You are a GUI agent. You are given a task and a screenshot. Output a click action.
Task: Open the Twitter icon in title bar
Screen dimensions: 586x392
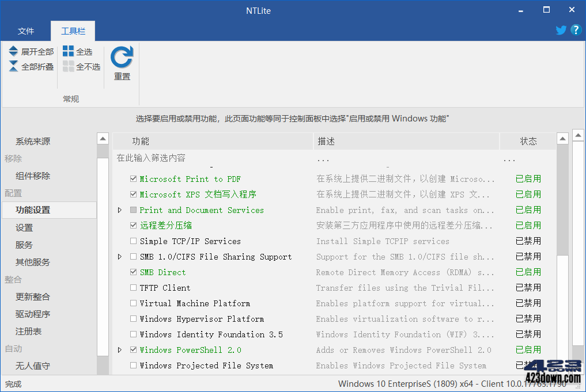[x=560, y=30]
